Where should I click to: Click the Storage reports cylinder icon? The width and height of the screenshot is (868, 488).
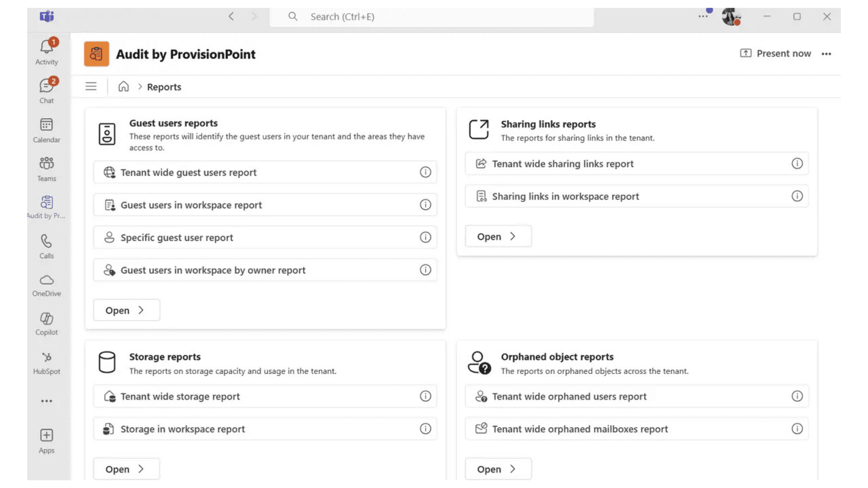point(107,363)
